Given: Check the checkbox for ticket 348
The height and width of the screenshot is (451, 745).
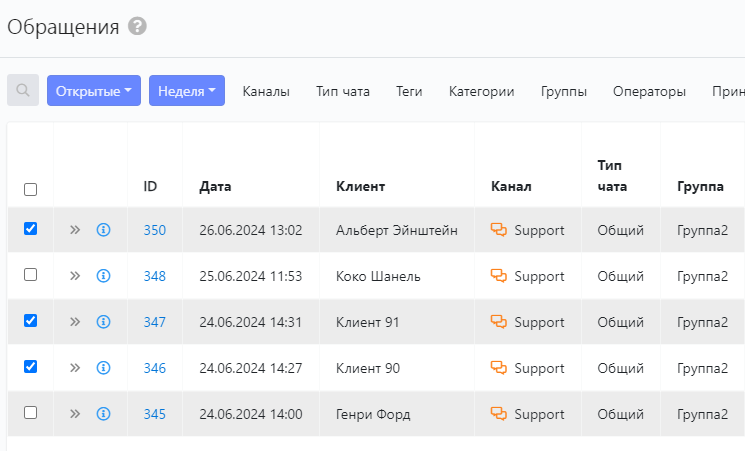Looking at the screenshot, I should tap(30, 275).
